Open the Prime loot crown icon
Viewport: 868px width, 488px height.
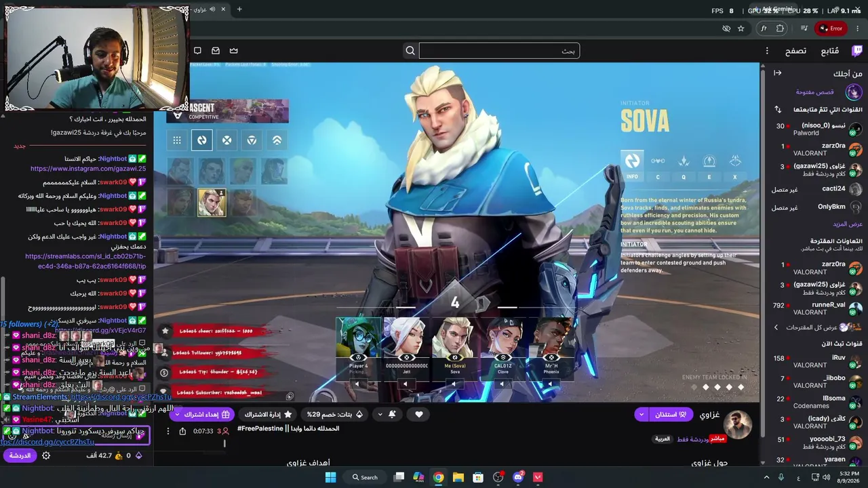[x=234, y=51]
